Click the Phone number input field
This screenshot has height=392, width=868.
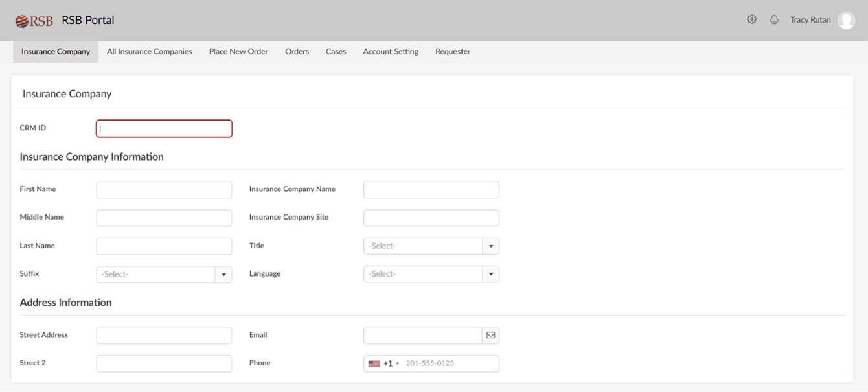[x=450, y=363]
